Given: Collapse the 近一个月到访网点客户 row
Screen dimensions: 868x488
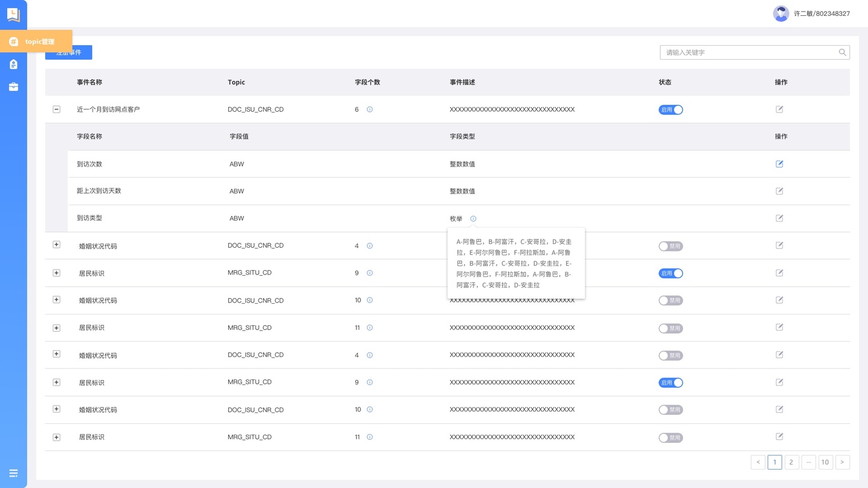Looking at the screenshot, I should 57,109.
